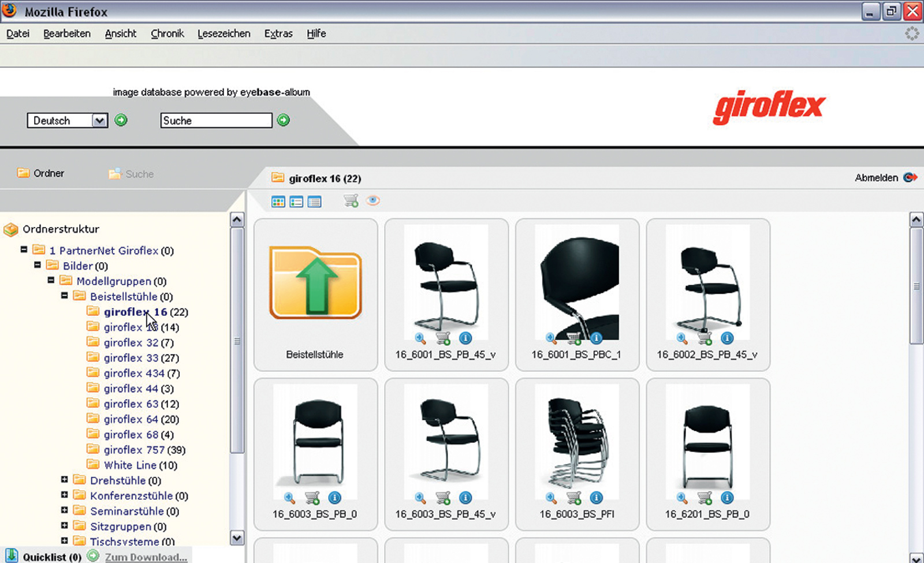Switch to detailed list view icon
The width and height of the screenshot is (924, 563).
coord(315,202)
